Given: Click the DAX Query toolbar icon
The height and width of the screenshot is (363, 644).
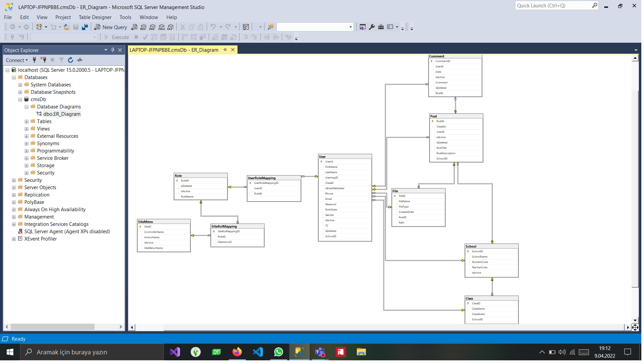Looking at the screenshot, I should click(x=171, y=27).
